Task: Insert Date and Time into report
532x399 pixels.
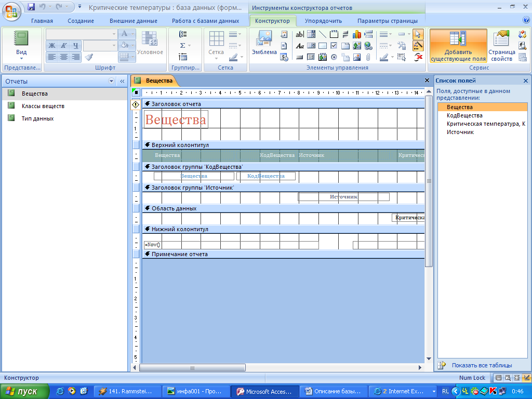Action: pos(284,57)
